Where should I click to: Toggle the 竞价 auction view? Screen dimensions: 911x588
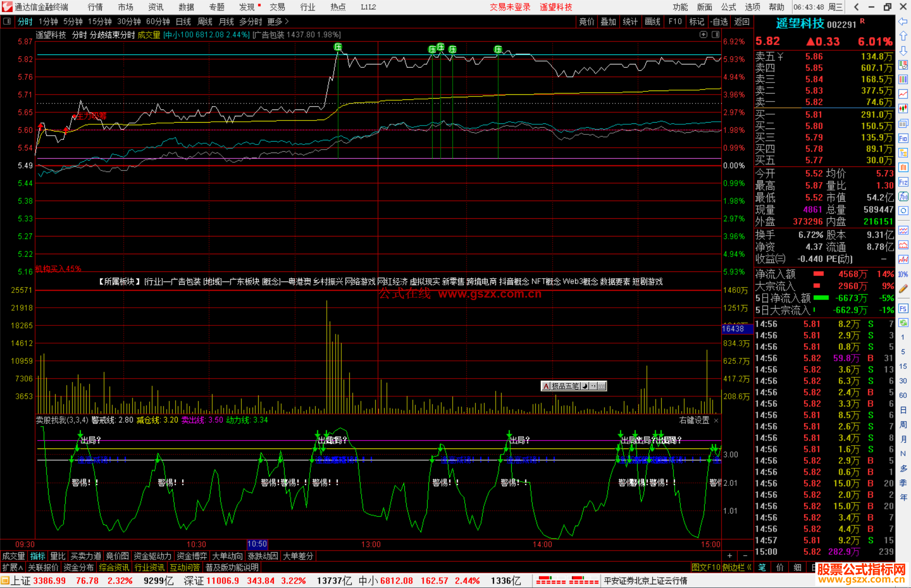(x=587, y=21)
